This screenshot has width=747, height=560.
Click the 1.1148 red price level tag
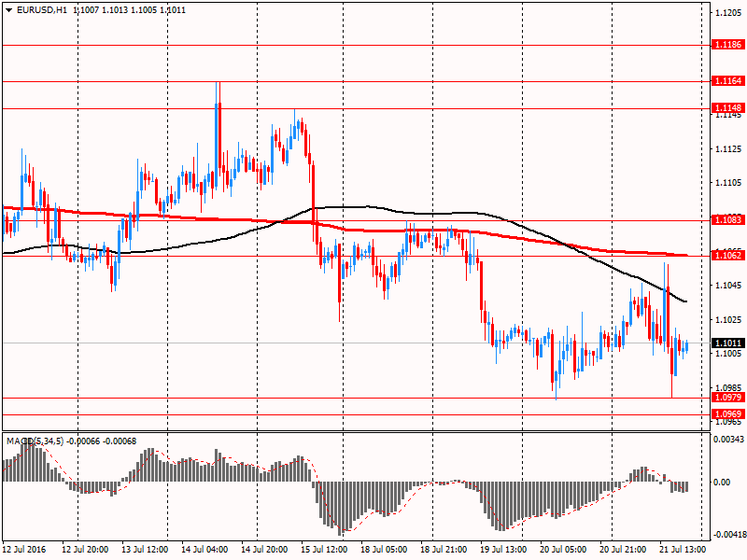(x=727, y=109)
